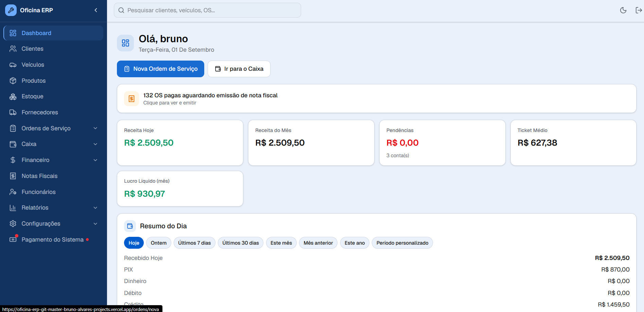Click the Notas Fiscais receipt icon
This screenshot has width=644, height=312.
tap(13, 176)
